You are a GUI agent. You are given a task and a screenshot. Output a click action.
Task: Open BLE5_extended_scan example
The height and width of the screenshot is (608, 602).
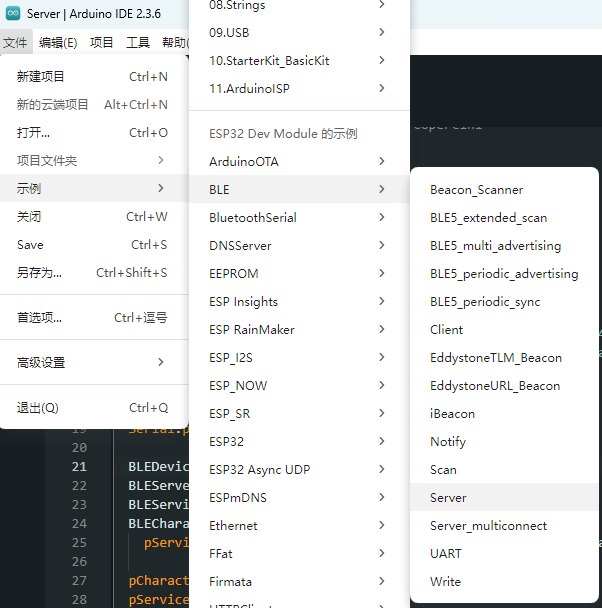coord(504,218)
